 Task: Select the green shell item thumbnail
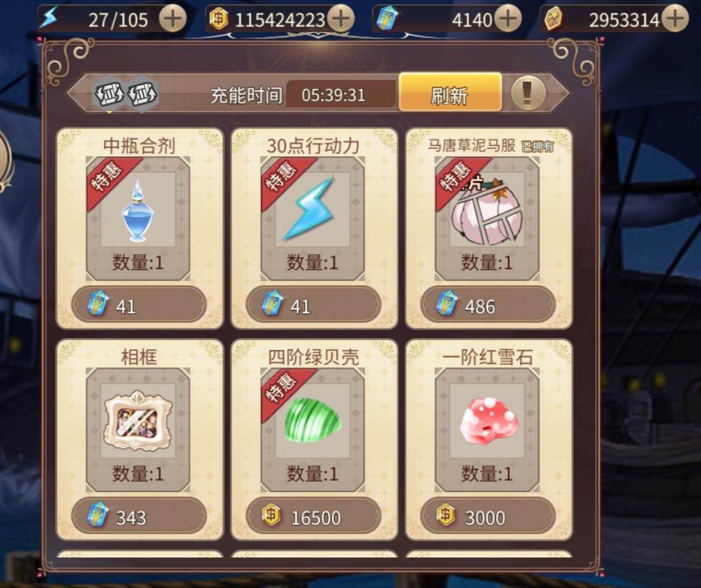(x=313, y=420)
